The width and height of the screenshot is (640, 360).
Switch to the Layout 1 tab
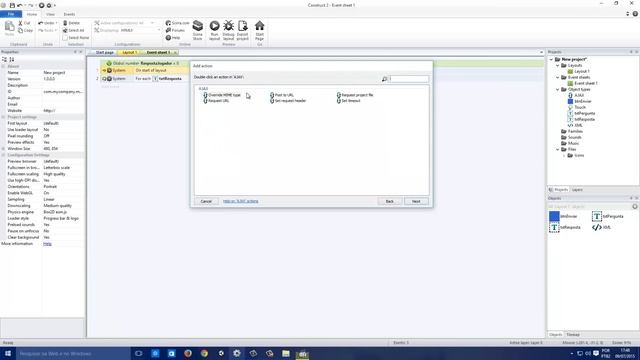[x=129, y=53]
